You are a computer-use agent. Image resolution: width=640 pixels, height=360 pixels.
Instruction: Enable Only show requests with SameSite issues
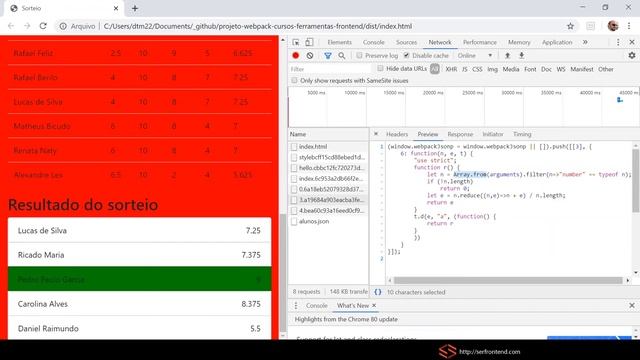[294, 80]
